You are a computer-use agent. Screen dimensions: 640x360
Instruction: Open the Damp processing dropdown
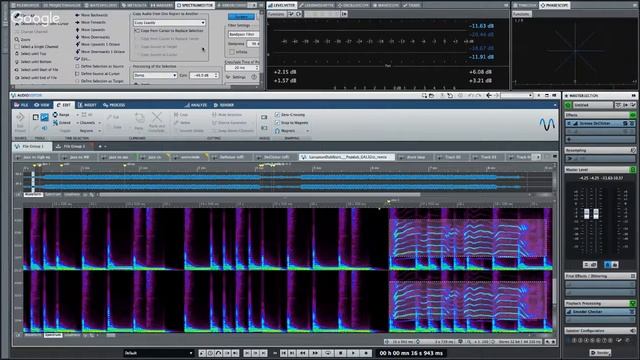point(155,76)
